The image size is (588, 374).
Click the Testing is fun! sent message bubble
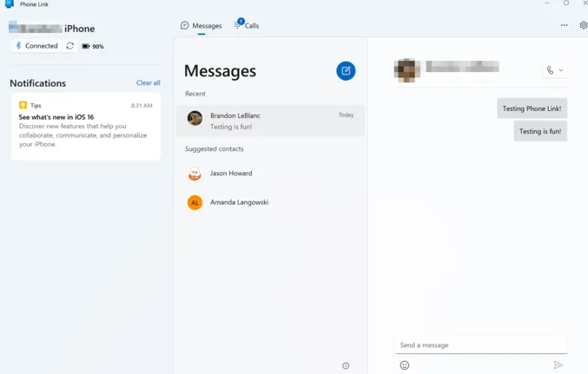540,131
